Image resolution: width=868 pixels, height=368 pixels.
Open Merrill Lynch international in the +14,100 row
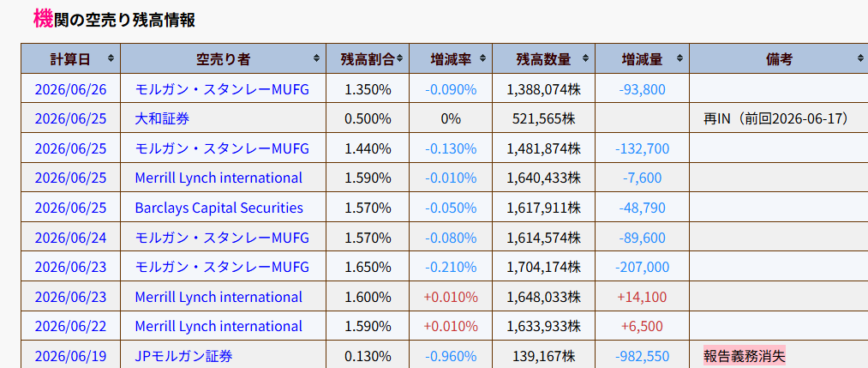point(218,297)
